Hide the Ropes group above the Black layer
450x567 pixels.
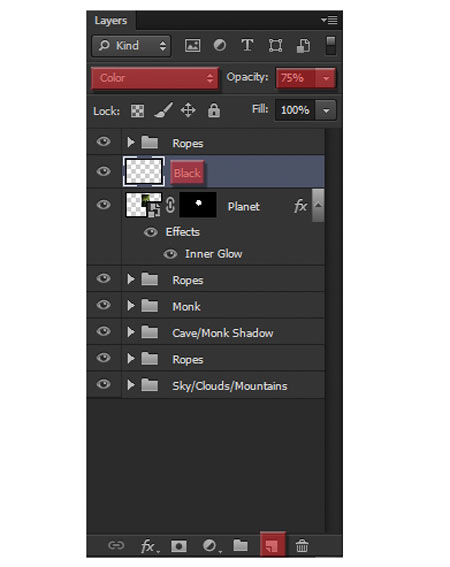coord(103,141)
